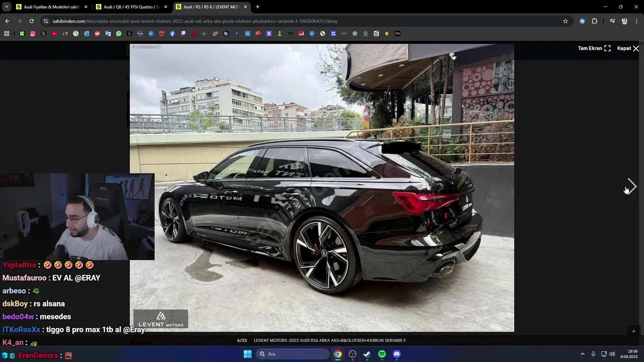644x362 pixels.
Task: View site information icon in address bar
Action: coord(46,21)
